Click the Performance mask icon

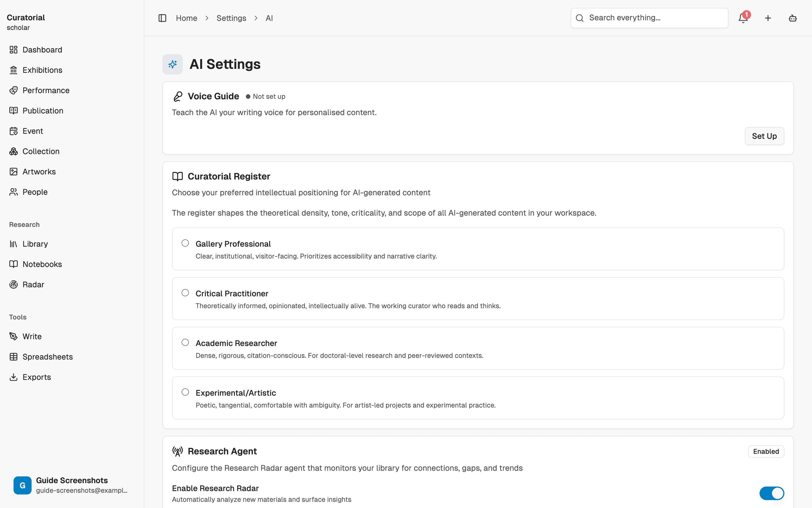(x=14, y=90)
